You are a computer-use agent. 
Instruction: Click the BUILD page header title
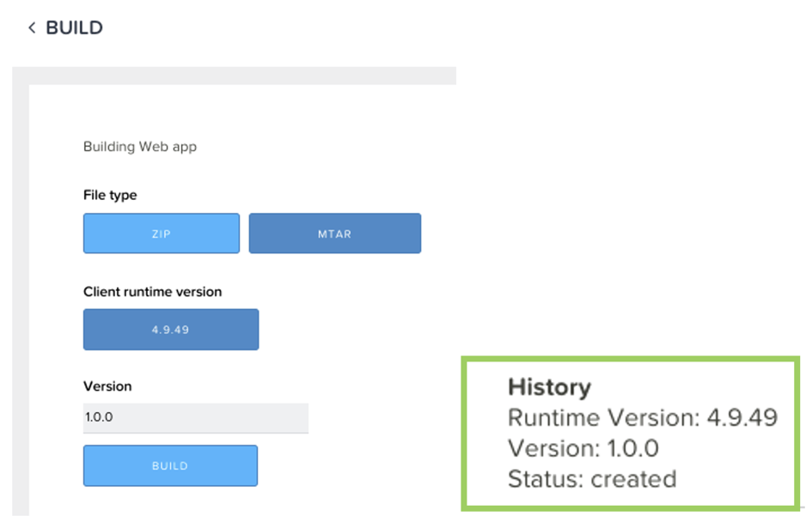point(74,28)
